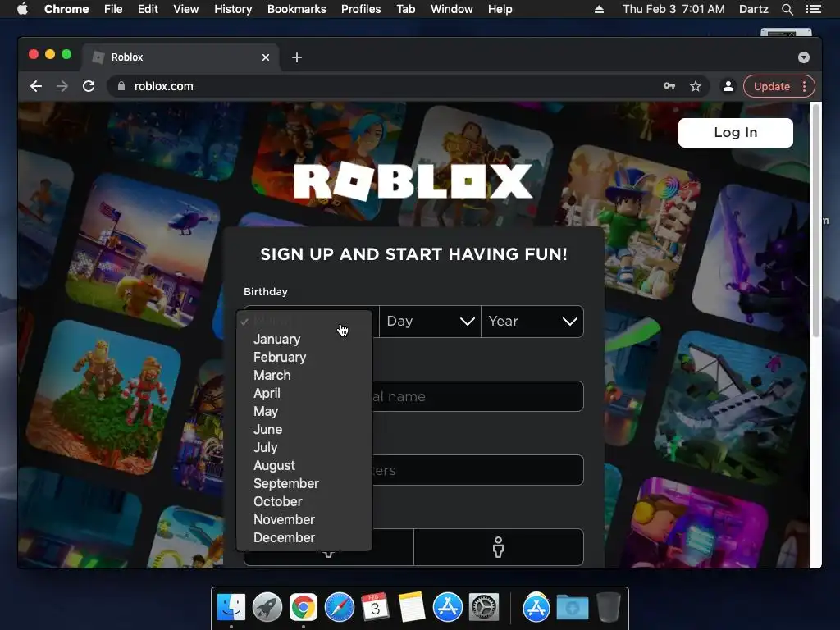Open the Chrome application menu
This screenshot has height=630, width=840.
click(x=66, y=9)
